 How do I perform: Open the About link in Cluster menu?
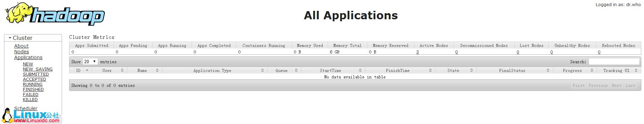tap(21, 46)
